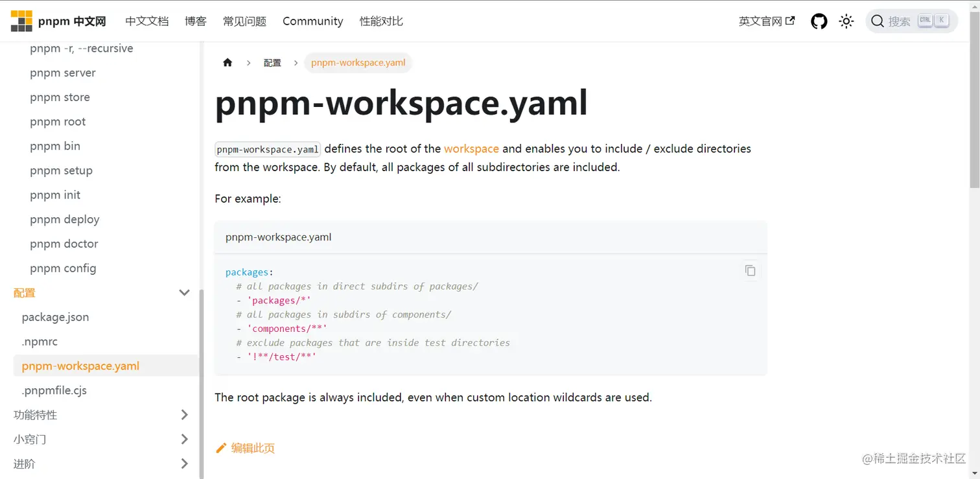
Task: Focus the 搜索 search field
Action: tap(911, 21)
